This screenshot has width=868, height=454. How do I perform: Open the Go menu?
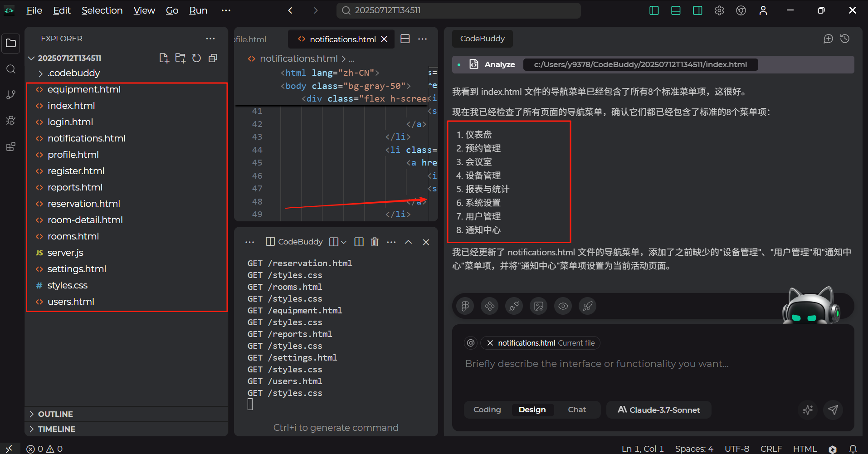click(172, 10)
